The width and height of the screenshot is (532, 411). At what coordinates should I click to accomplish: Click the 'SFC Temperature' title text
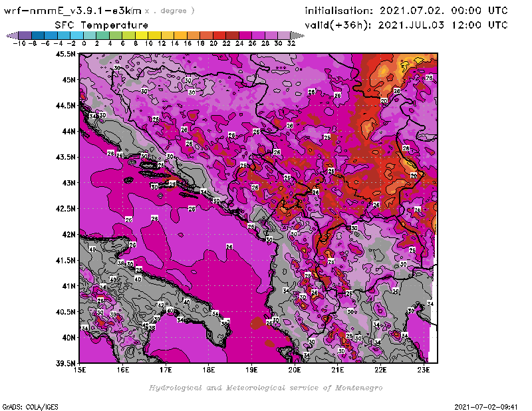point(102,25)
